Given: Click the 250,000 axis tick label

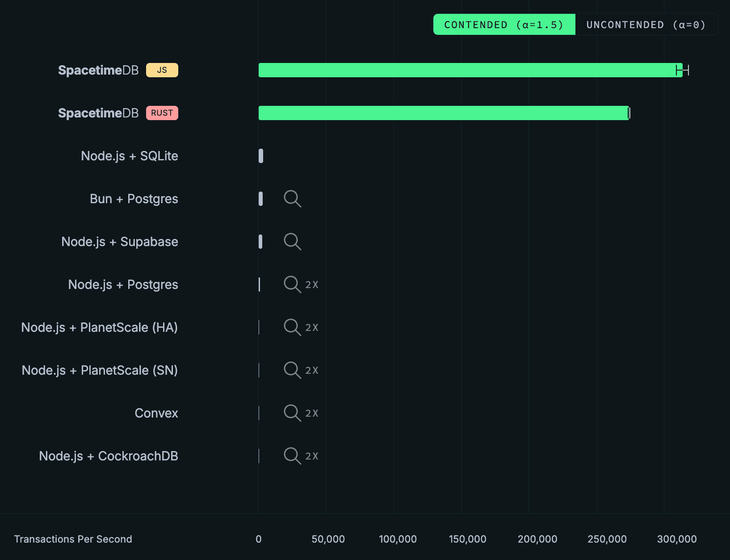Looking at the screenshot, I should point(607,539).
